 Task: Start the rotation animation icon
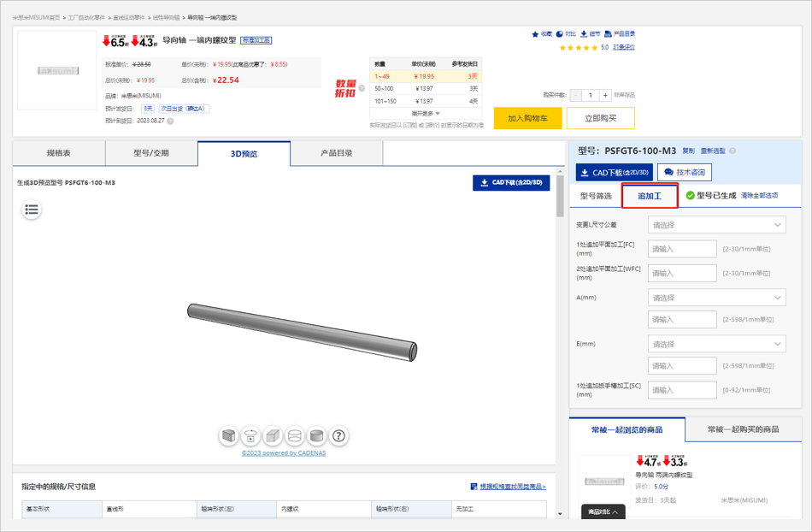coord(250,436)
